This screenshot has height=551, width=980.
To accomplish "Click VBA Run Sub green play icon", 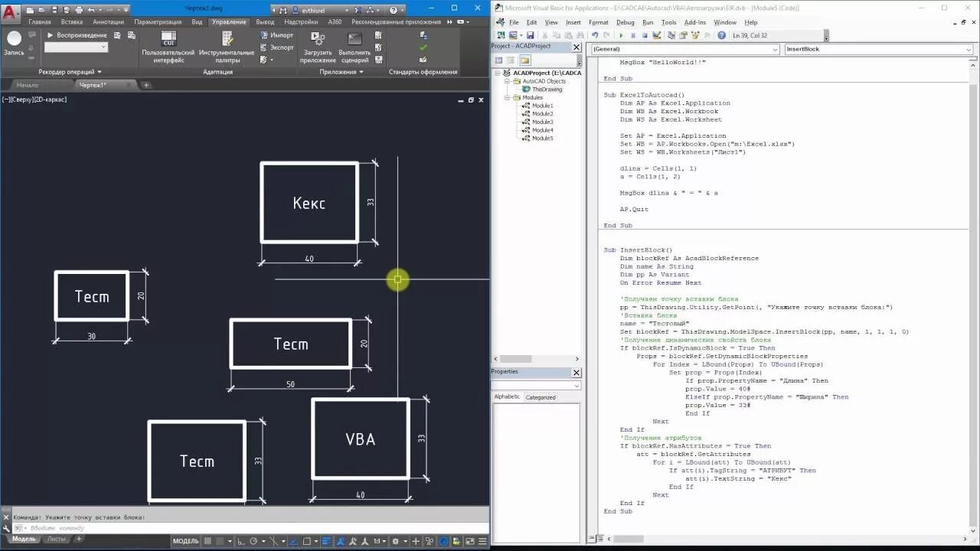I will tap(621, 35).
